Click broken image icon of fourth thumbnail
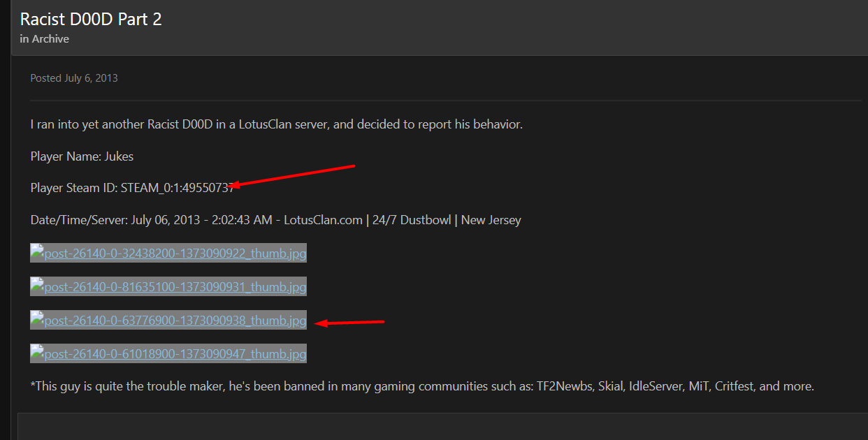Image resolution: width=868 pixels, height=440 pixels. coord(37,353)
